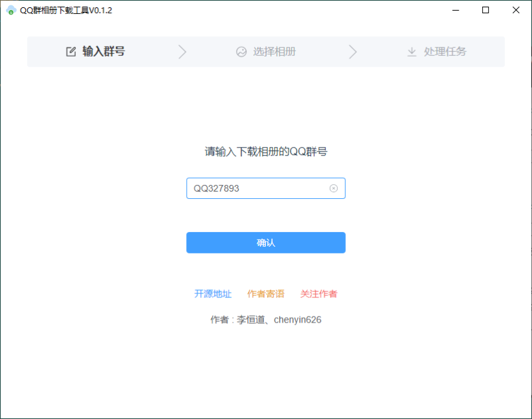Click the edit icon beside 输入群号
The image size is (532, 419).
(70, 51)
